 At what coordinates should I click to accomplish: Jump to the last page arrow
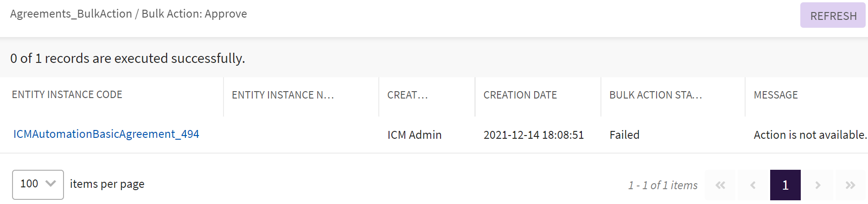[850, 185]
